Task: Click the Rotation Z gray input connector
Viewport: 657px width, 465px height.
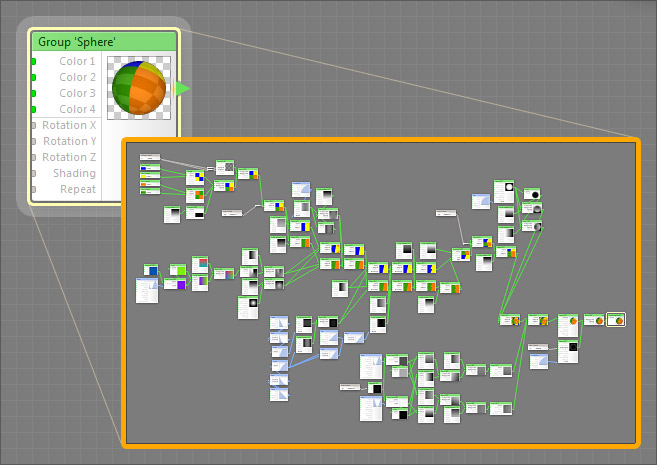Action: pos(33,158)
